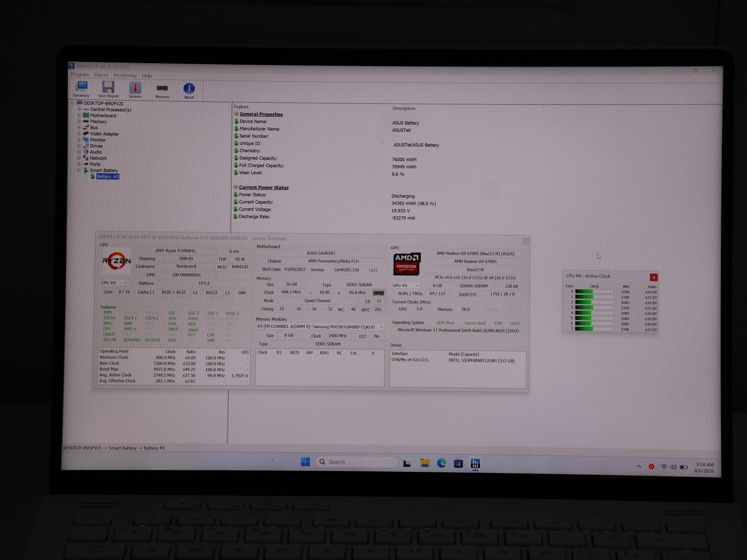Collapse the Smart Battery tree node
Image resolution: width=747 pixels, height=560 pixels.
(79, 170)
